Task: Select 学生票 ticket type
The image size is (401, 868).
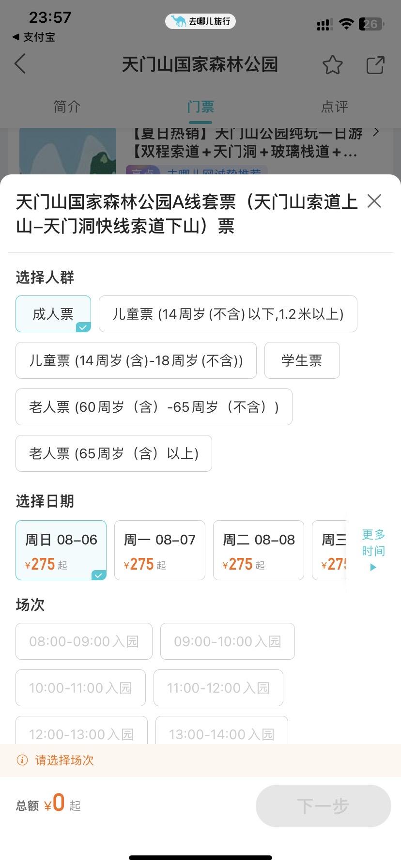Action: tap(302, 360)
